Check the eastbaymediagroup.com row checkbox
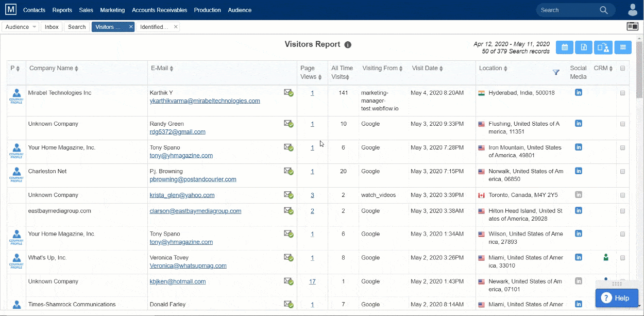The height and width of the screenshot is (316, 644). pos(622,211)
